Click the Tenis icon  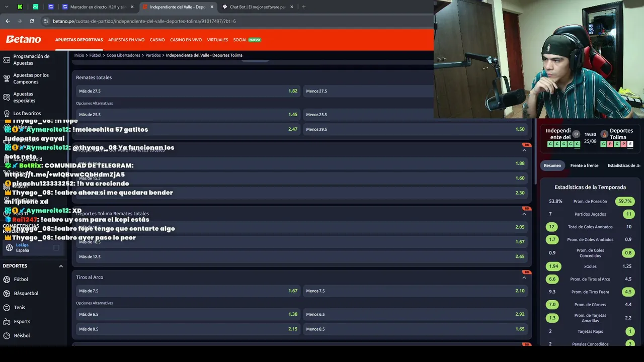7,308
